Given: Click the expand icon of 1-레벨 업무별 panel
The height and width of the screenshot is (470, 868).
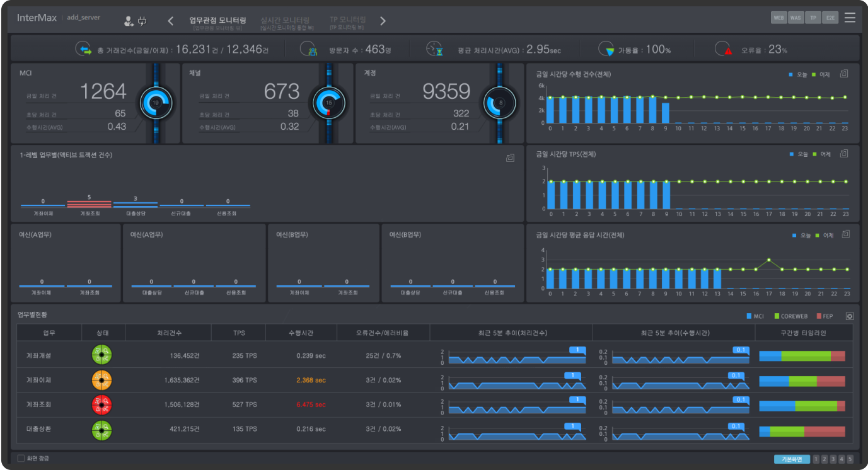Looking at the screenshot, I should point(510,158).
